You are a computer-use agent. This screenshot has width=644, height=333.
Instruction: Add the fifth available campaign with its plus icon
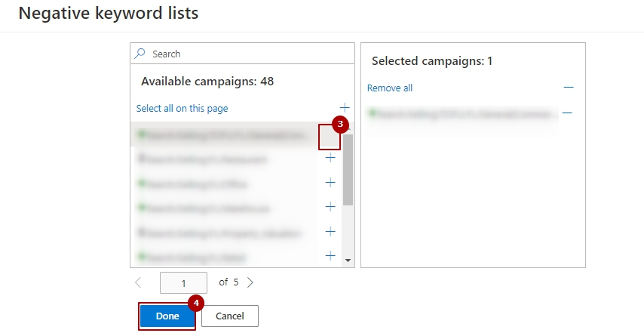330,232
